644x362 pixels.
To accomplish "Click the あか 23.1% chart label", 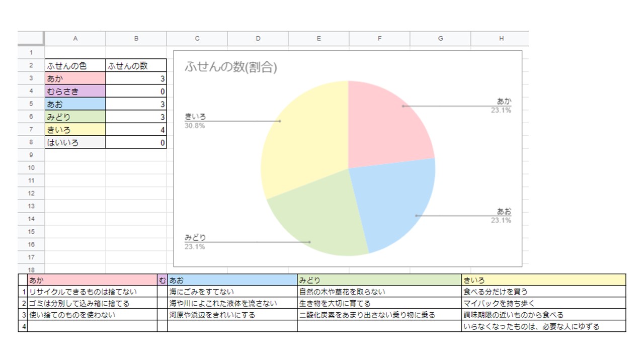I will [x=502, y=106].
